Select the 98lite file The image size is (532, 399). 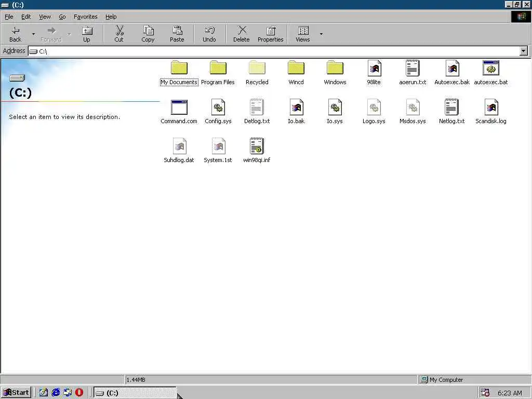click(374, 73)
